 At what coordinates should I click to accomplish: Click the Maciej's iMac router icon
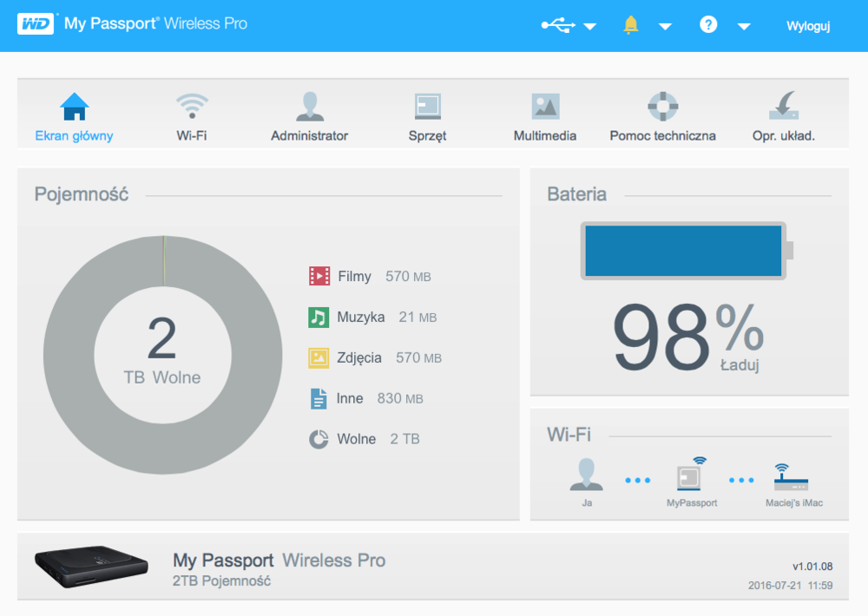791,477
